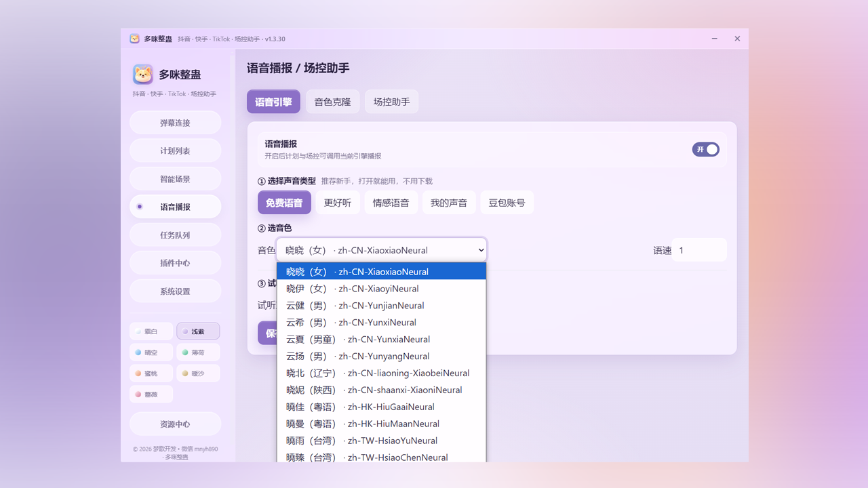Turn off the 语音播报 switch
This screenshot has height=488, width=868.
click(706, 150)
